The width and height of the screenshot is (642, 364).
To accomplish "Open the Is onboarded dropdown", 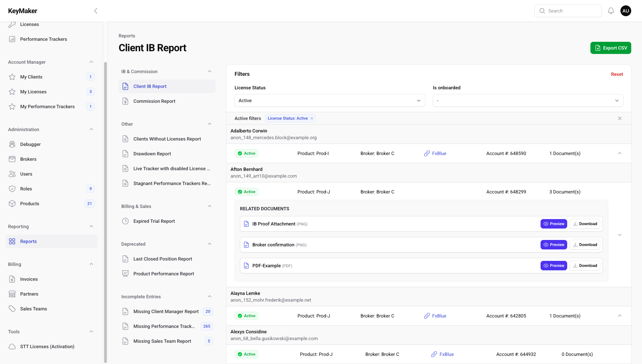I will (528, 100).
